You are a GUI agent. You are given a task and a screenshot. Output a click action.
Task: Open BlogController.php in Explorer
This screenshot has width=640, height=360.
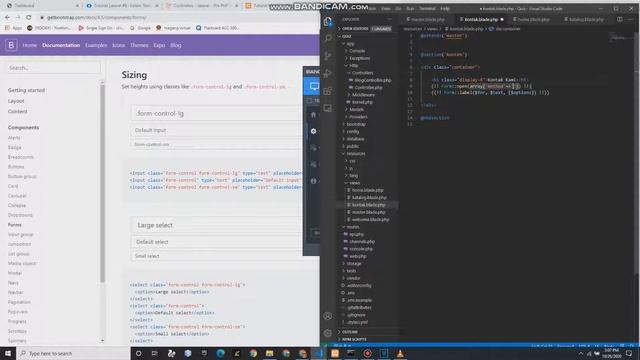click(372, 80)
